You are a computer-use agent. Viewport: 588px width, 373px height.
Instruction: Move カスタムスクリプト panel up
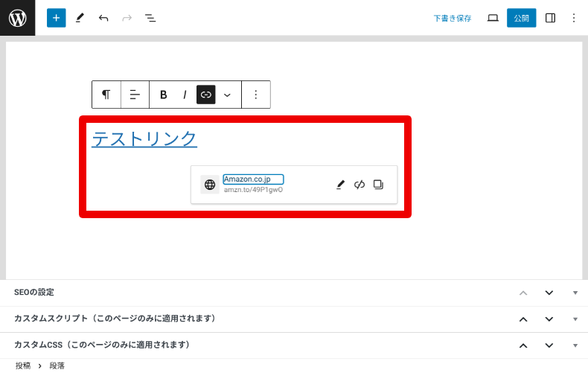523,319
